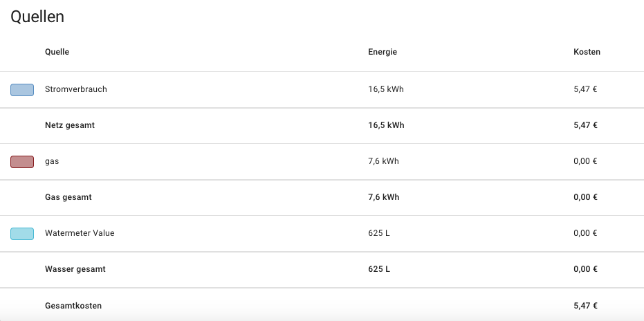Click the 5,47 € Stromverbrauch cost
The image size is (644, 321).
coord(585,89)
